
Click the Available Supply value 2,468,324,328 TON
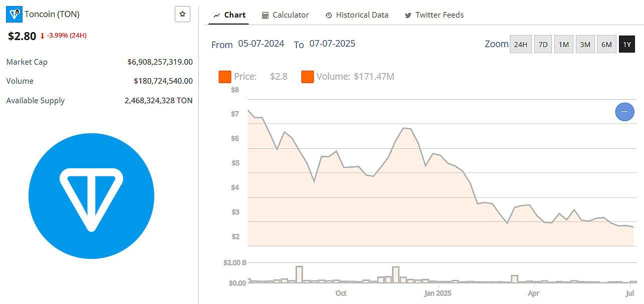(158, 100)
